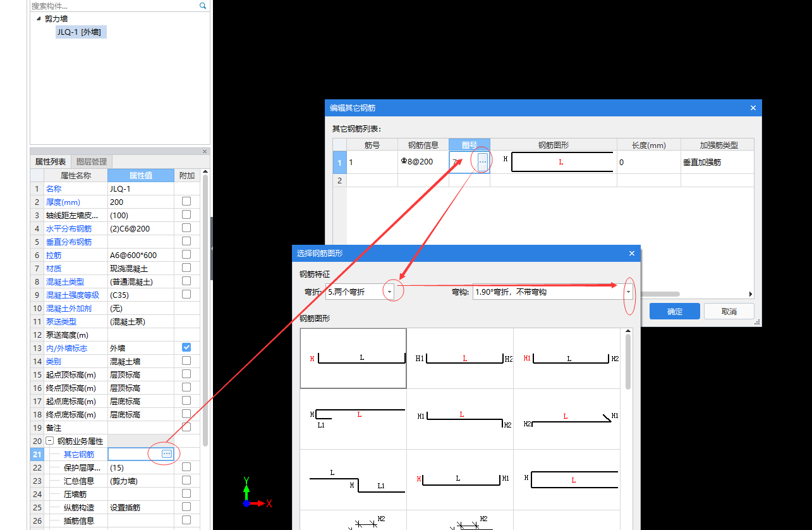Click the (C35) concrete grade value
Screen dimensions: 812x530
pyautogui.click(x=140, y=295)
